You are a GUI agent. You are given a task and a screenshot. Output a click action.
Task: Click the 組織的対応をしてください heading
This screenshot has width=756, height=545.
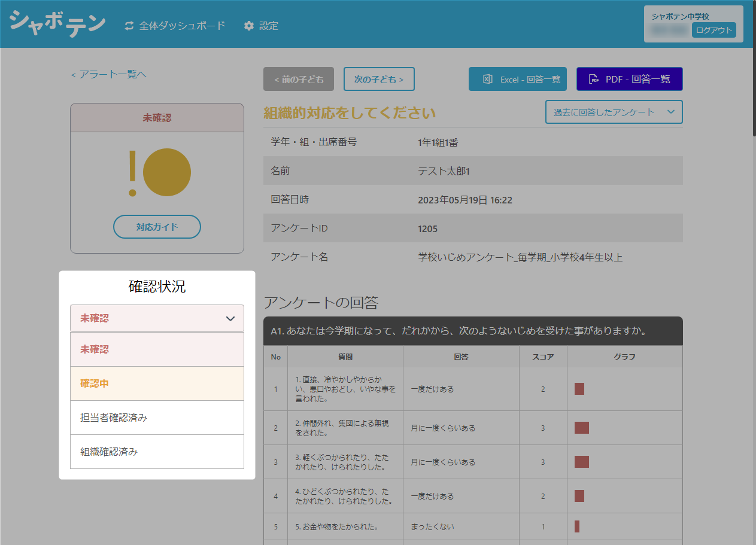coord(350,112)
